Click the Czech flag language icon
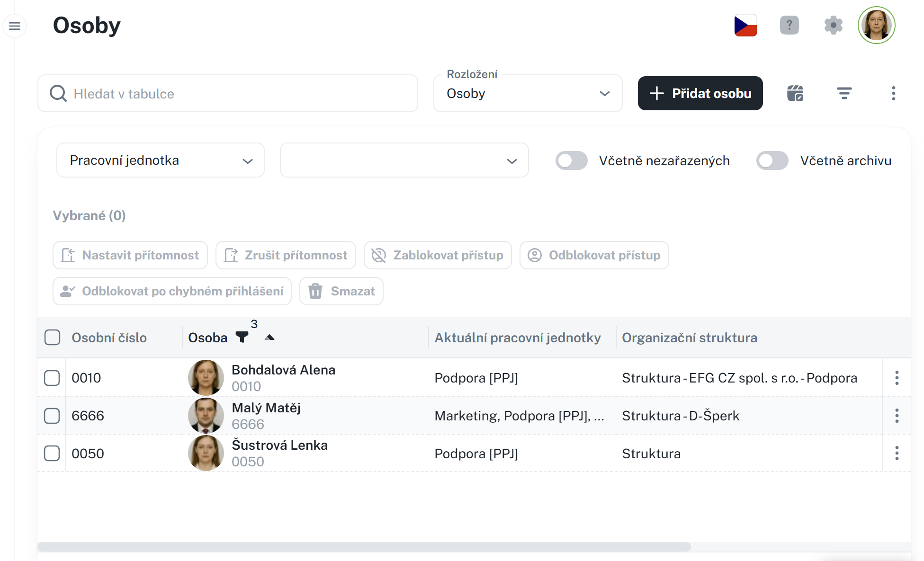 pyautogui.click(x=745, y=26)
